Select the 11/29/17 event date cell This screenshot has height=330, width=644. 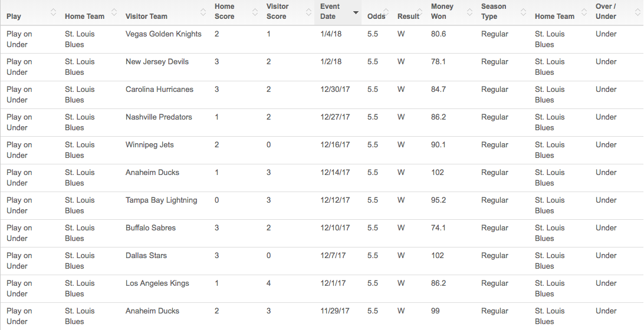point(335,311)
